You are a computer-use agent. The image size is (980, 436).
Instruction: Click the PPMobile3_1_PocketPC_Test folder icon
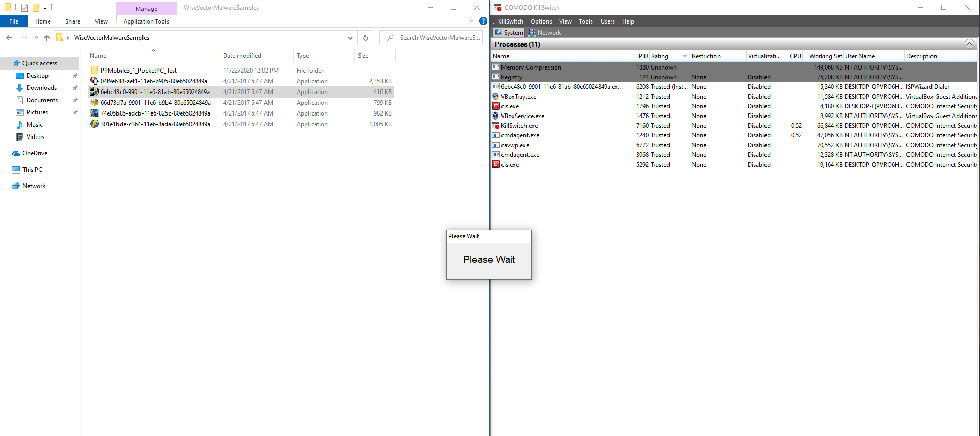[94, 71]
